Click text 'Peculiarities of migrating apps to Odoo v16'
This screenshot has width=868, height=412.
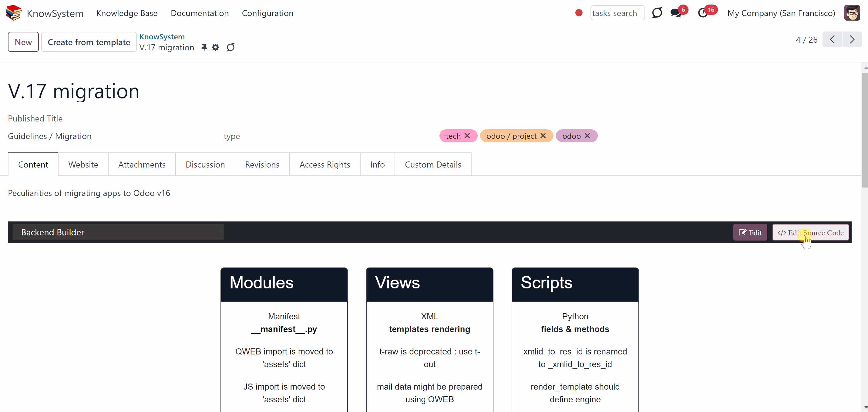(x=89, y=193)
